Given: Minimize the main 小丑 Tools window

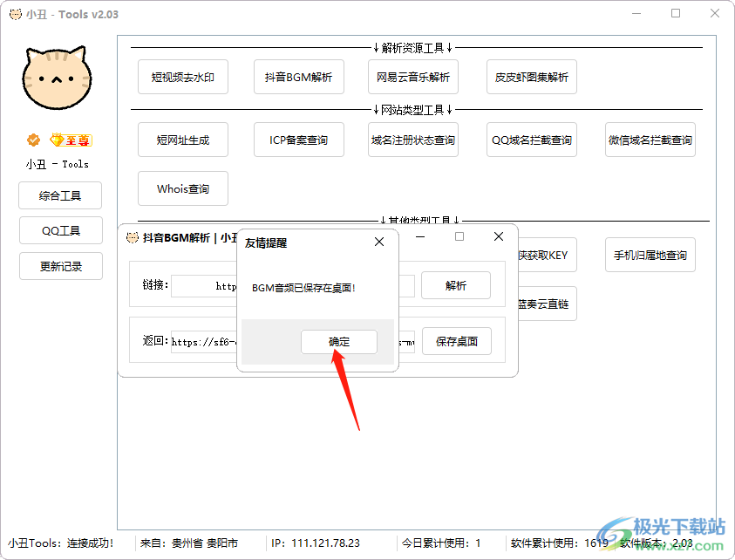Looking at the screenshot, I should pyautogui.click(x=636, y=14).
